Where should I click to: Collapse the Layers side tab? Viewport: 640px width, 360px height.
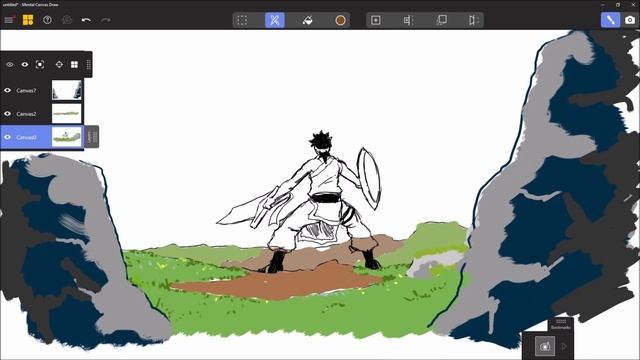92,137
